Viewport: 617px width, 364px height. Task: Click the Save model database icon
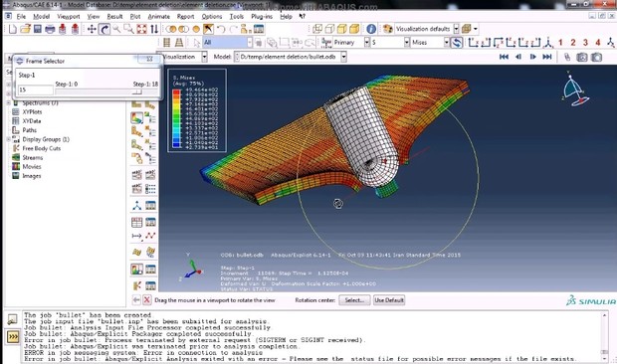(x=38, y=29)
